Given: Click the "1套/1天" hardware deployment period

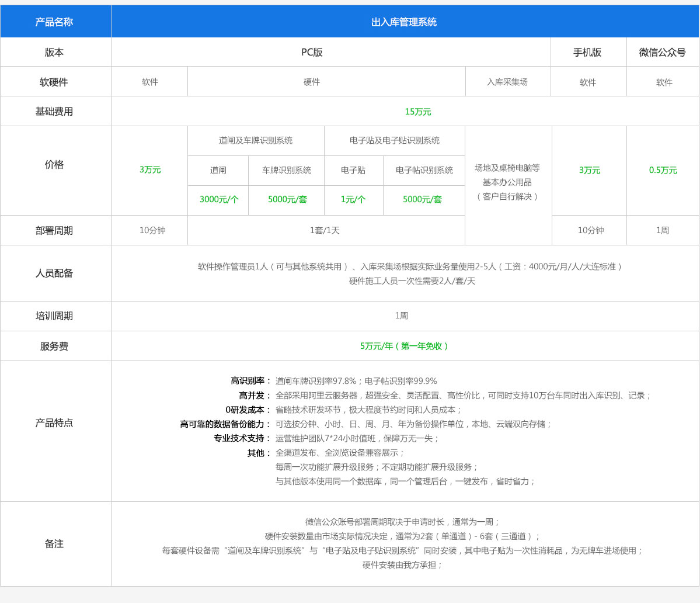Looking at the screenshot, I should click(x=325, y=231).
